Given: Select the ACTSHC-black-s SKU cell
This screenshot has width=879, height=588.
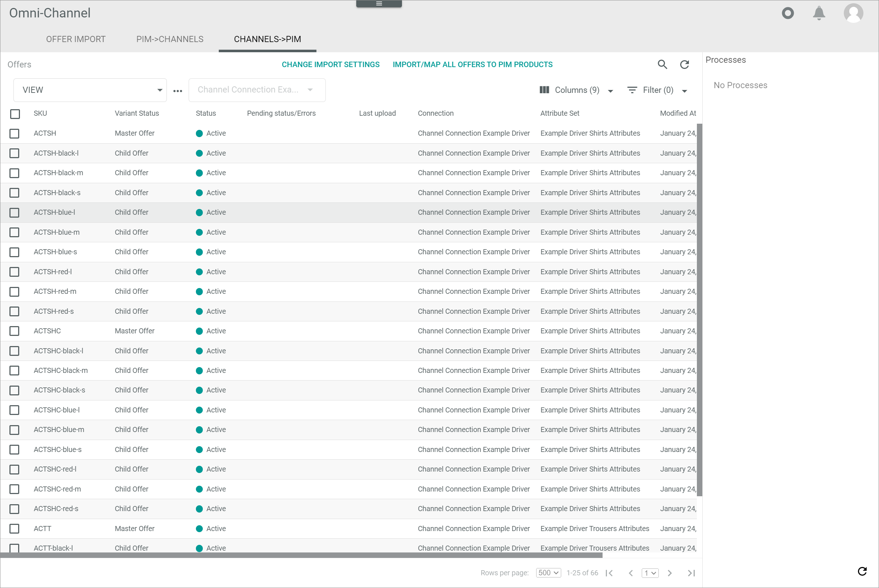Looking at the screenshot, I should (59, 390).
